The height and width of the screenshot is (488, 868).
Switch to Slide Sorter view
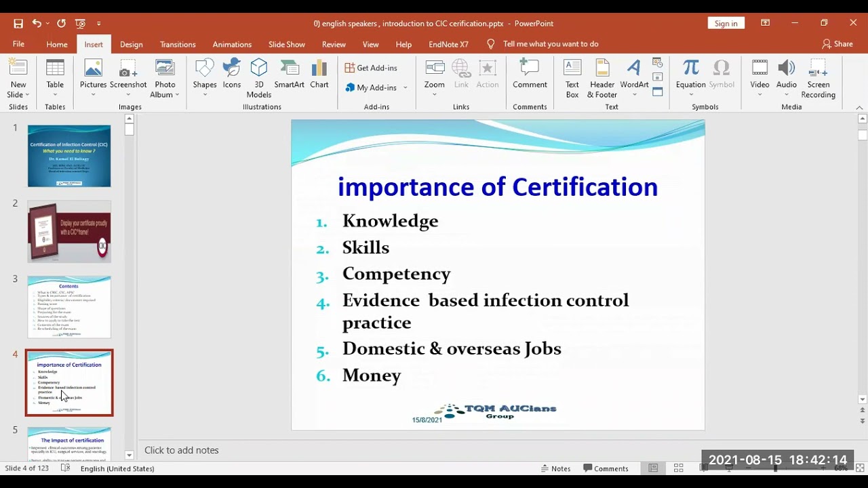pos(678,468)
